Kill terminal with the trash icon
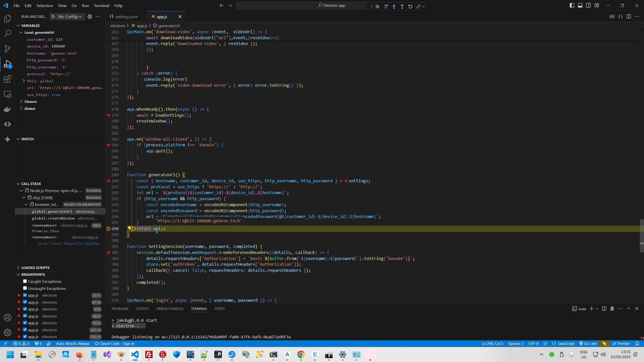Viewport: 644px width, 362px height. tap(612, 309)
